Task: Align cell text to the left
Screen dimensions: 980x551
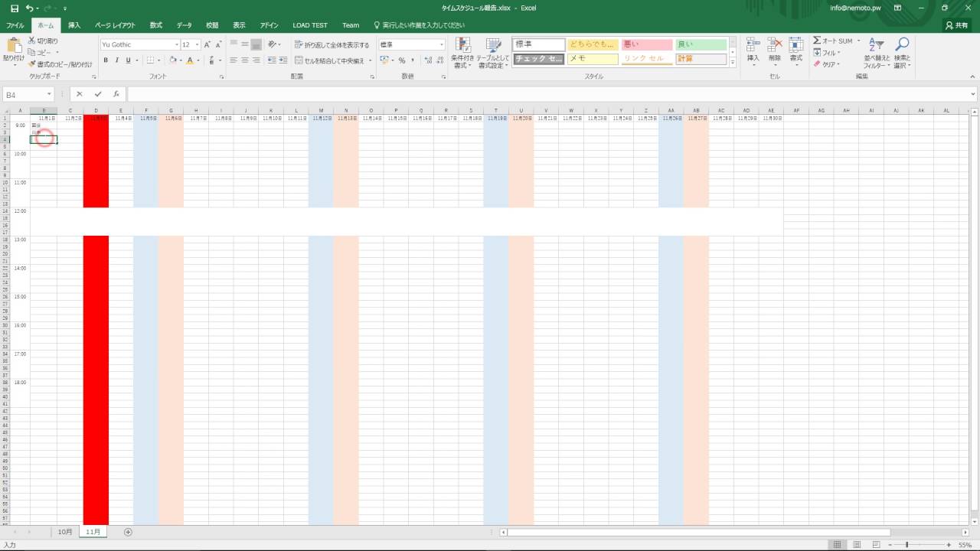Action: (x=234, y=60)
